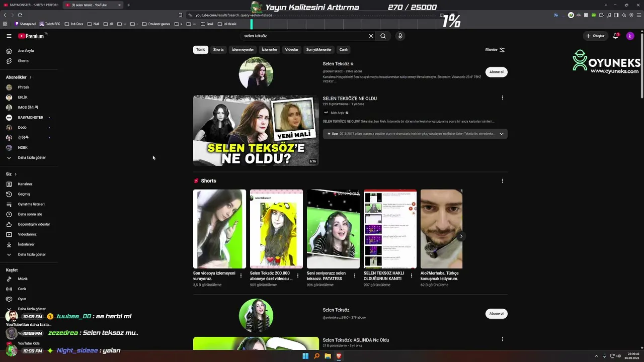Image resolution: width=644 pixels, height=362 pixels.
Task: Go to the YouTube Premium home logo
Action: point(31,36)
